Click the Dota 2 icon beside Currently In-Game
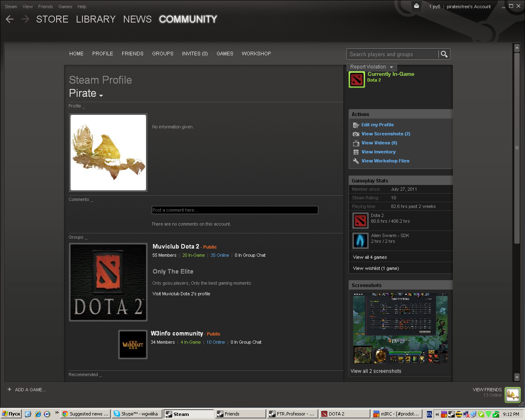 click(356, 80)
